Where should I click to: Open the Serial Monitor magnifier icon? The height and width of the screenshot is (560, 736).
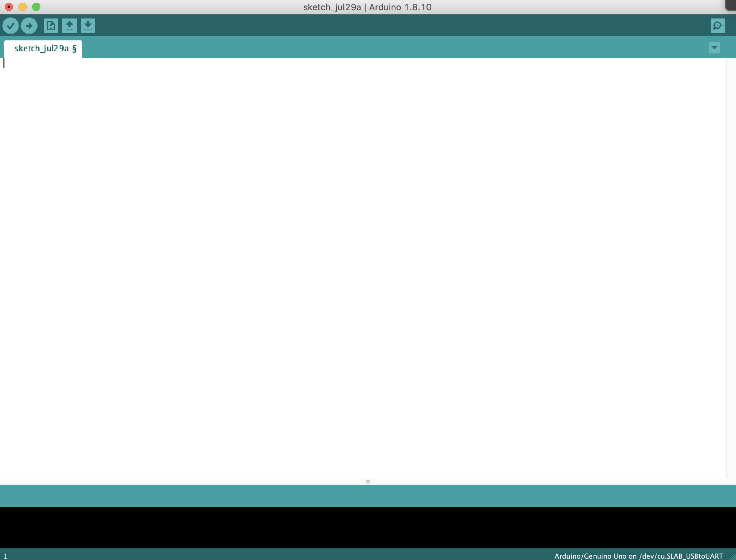(x=718, y=26)
